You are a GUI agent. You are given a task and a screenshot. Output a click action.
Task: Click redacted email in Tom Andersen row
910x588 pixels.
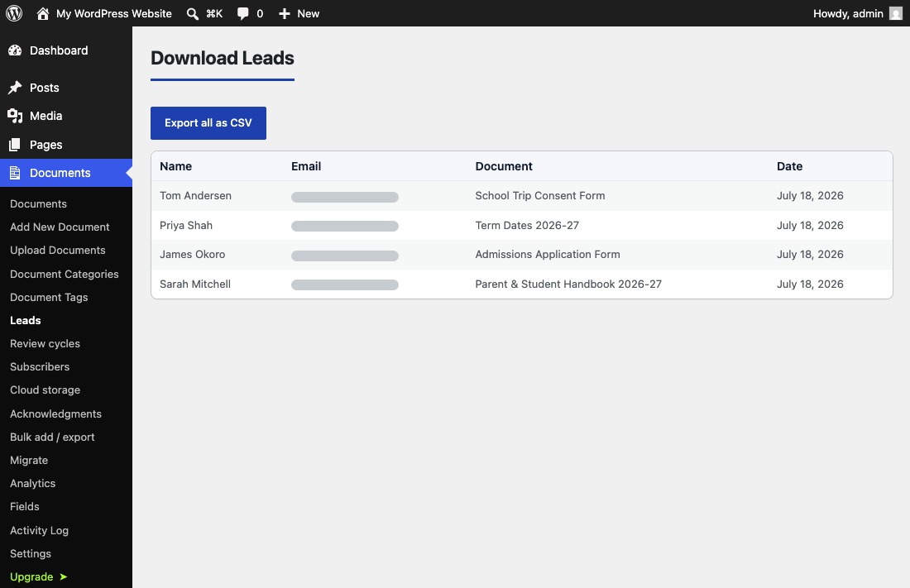click(x=345, y=198)
